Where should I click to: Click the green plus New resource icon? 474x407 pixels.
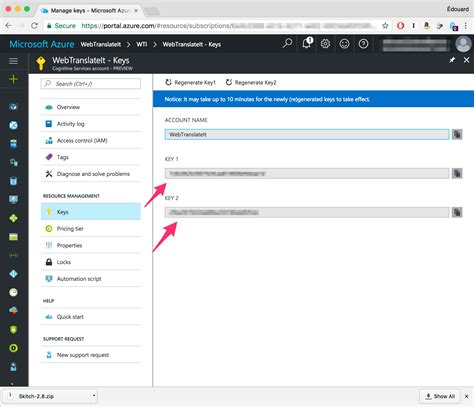pos(13,79)
